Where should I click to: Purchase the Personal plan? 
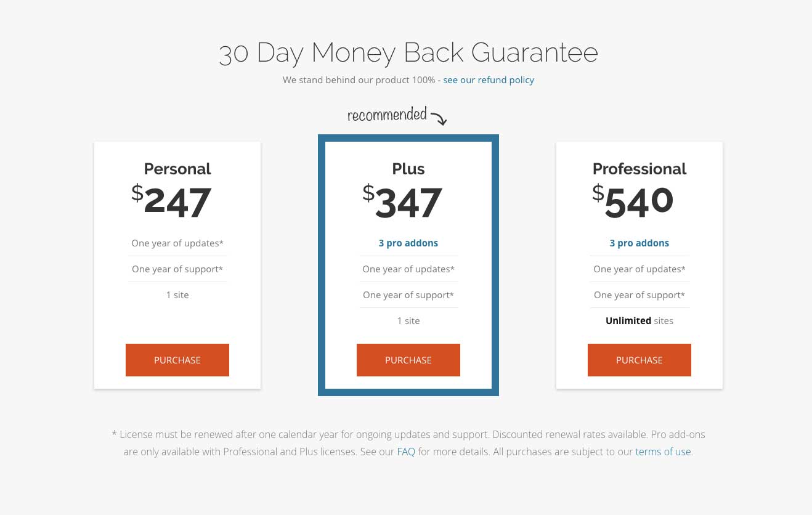[177, 360]
